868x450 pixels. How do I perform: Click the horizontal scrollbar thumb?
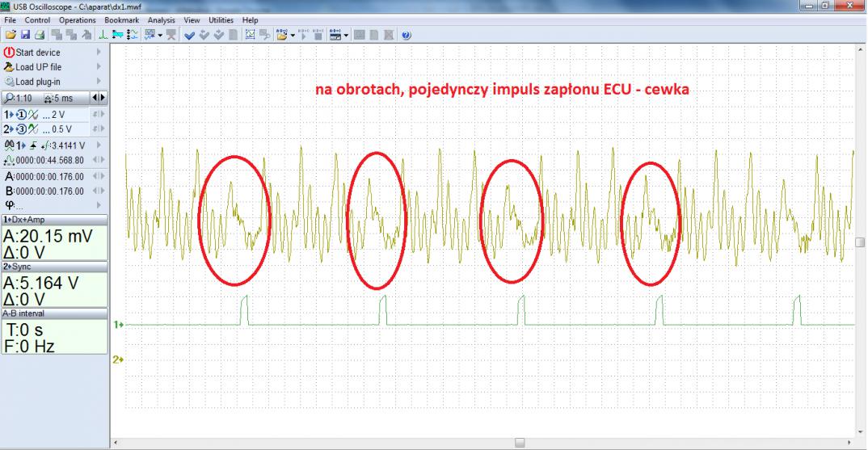click(x=519, y=443)
